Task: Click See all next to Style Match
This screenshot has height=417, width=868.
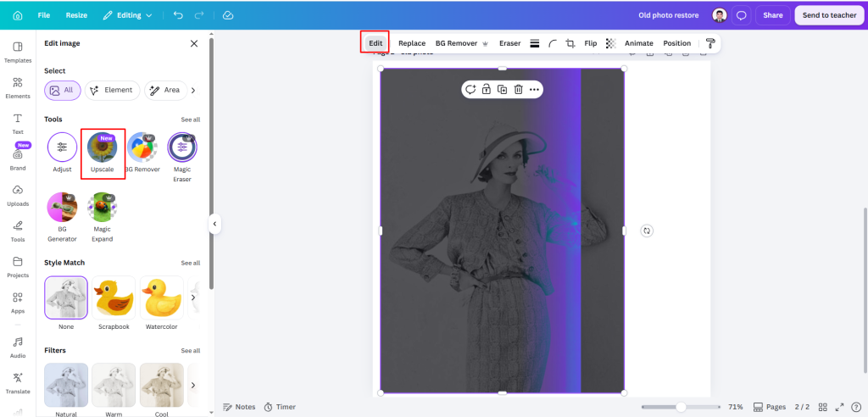Action: click(191, 263)
